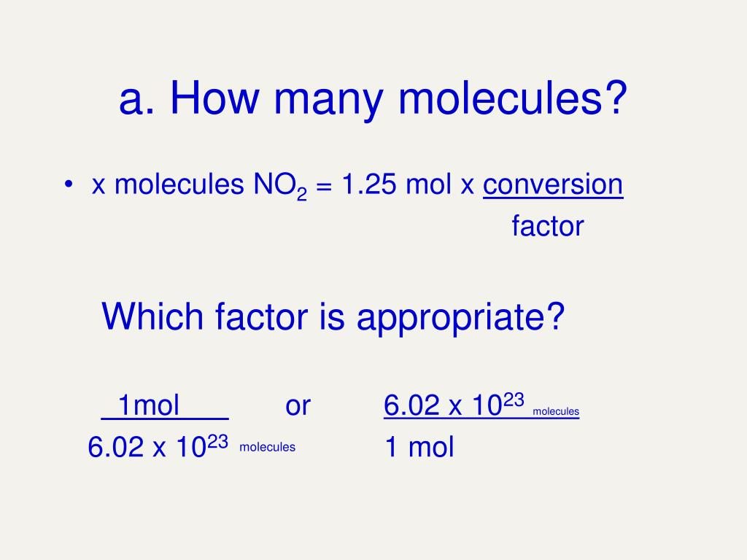The width and height of the screenshot is (747, 560).
Task: Click the '23' exponent in the left fraction
Action: pyautogui.click(x=217, y=442)
